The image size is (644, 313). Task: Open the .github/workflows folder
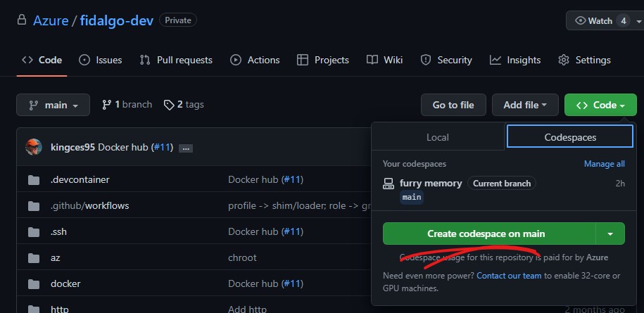(x=89, y=205)
